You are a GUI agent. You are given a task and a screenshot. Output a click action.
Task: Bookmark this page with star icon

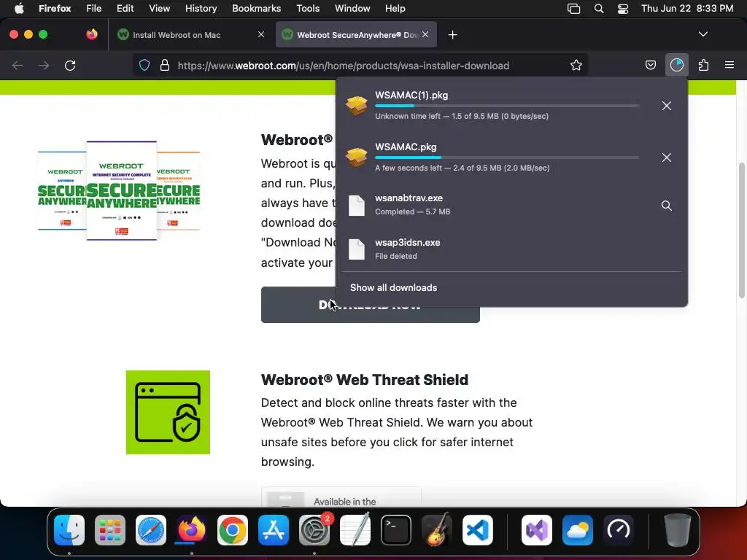(x=576, y=65)
